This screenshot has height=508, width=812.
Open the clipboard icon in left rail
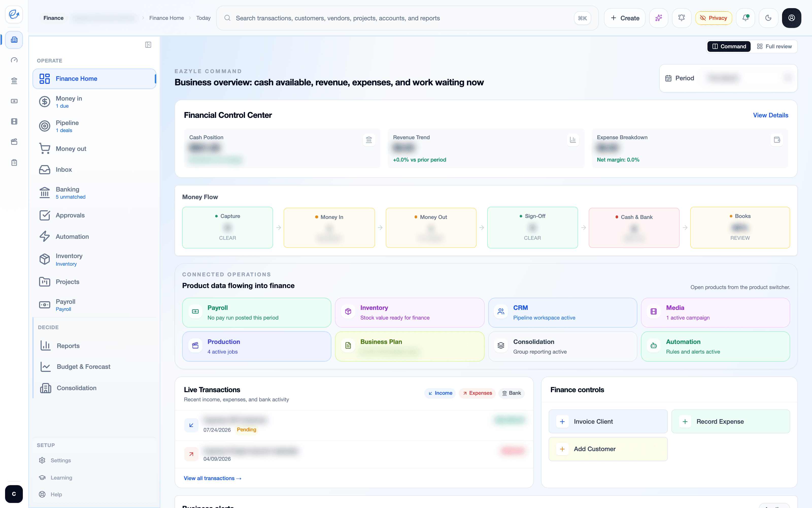pos(14,163)
